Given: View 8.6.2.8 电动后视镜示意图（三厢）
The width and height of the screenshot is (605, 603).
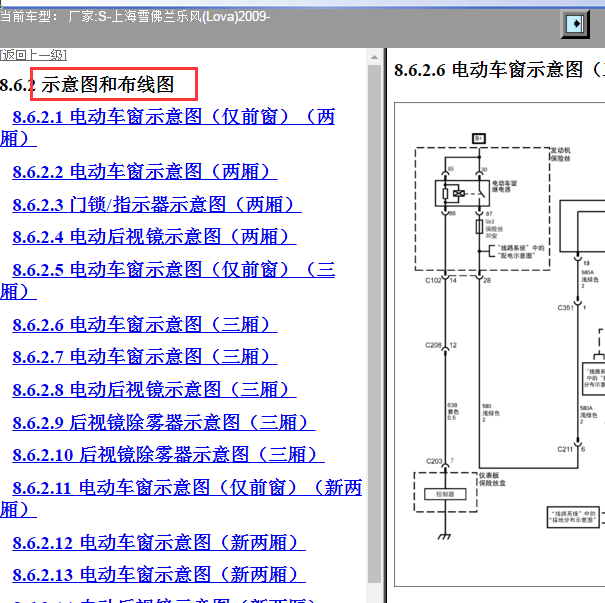Looking at the screenshot, I should 154,389.
